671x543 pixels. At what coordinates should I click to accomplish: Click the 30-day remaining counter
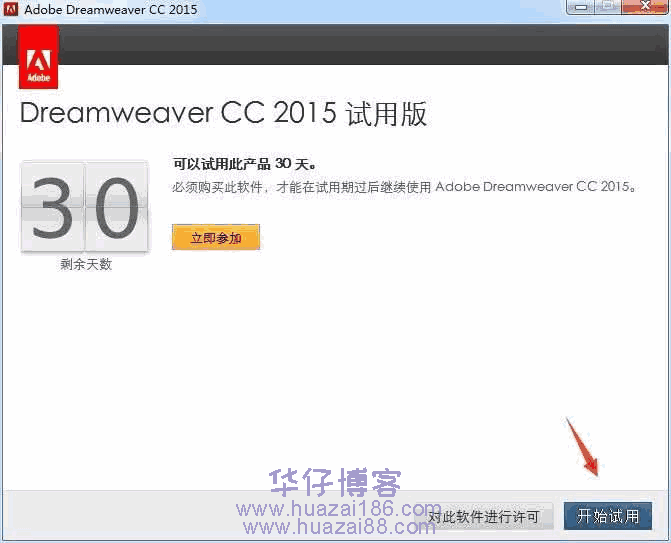pyautogui.click(x=85, y=207)
